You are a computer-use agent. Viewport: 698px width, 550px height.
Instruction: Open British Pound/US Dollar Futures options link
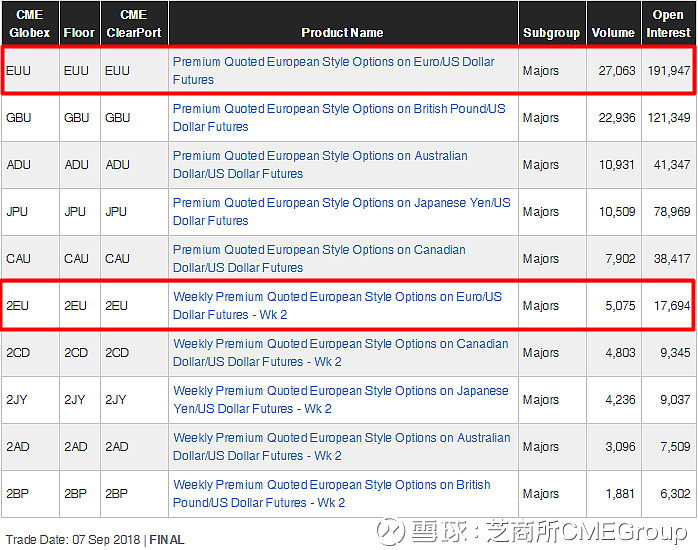pos(339,117)
